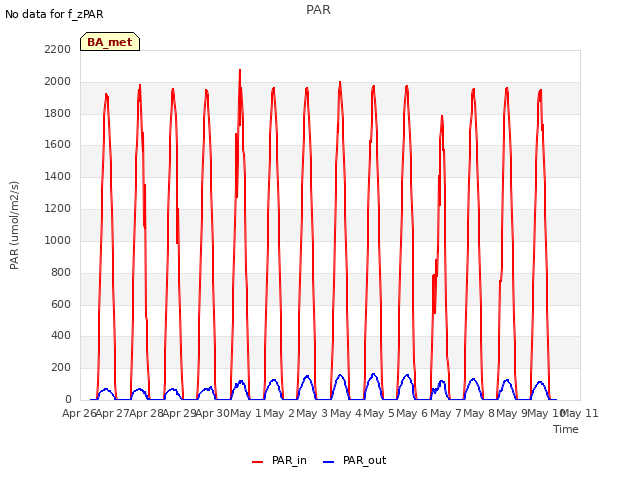Click the May 3 x-axis label
Image resolution: width=640 pixels, height=480 pixels.
[312, 413]
